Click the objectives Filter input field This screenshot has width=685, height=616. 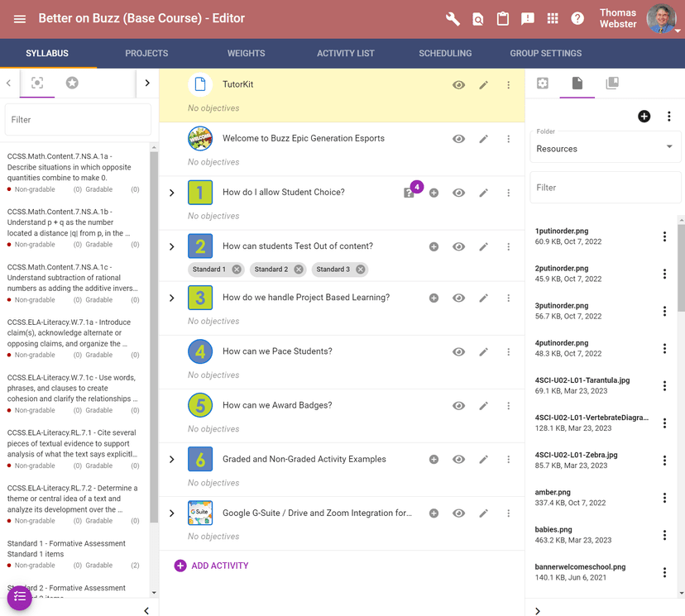point(78,120)
